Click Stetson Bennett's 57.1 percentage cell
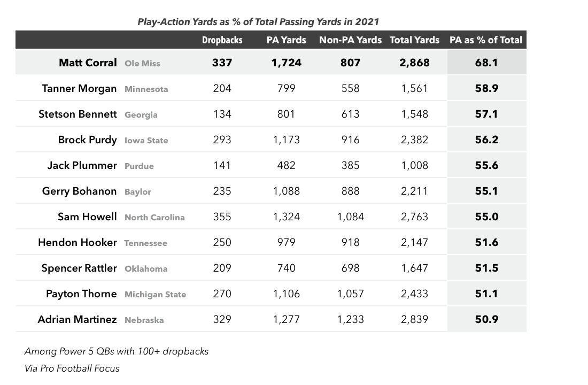The height and width of the screenshot is (385, 588). coord(487,114)
